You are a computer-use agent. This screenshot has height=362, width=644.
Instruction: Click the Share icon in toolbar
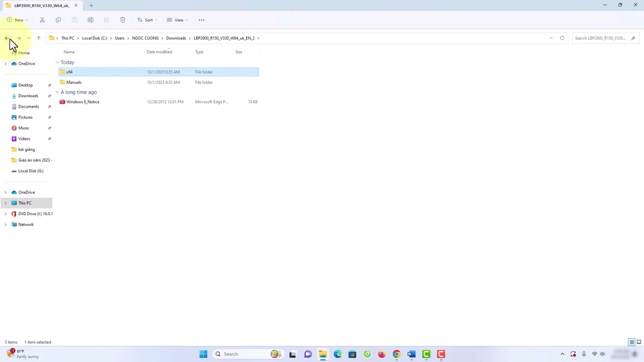pyautogui.click(x=107, y=20)
